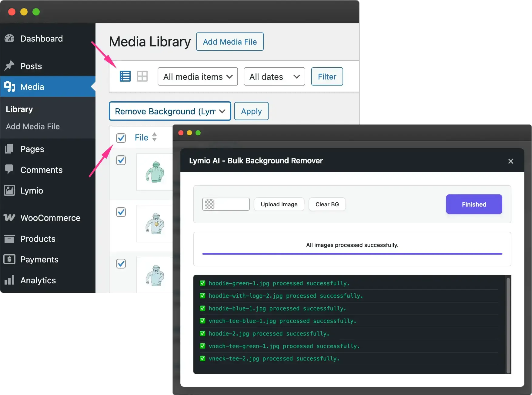Open Pages in the sidebar menu
The width and height of the screenshot is (532, 395).
pyautogui.click(x=48, y=149)
